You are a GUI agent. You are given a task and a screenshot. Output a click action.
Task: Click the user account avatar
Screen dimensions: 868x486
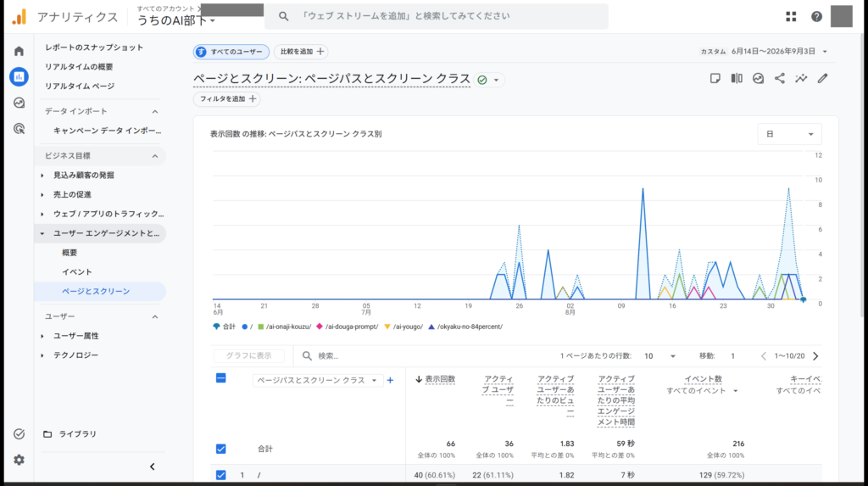(842, 17)
